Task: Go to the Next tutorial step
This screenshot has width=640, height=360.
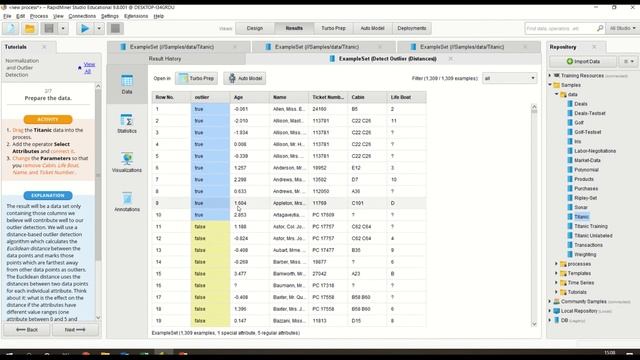Action: pos(75,330)
